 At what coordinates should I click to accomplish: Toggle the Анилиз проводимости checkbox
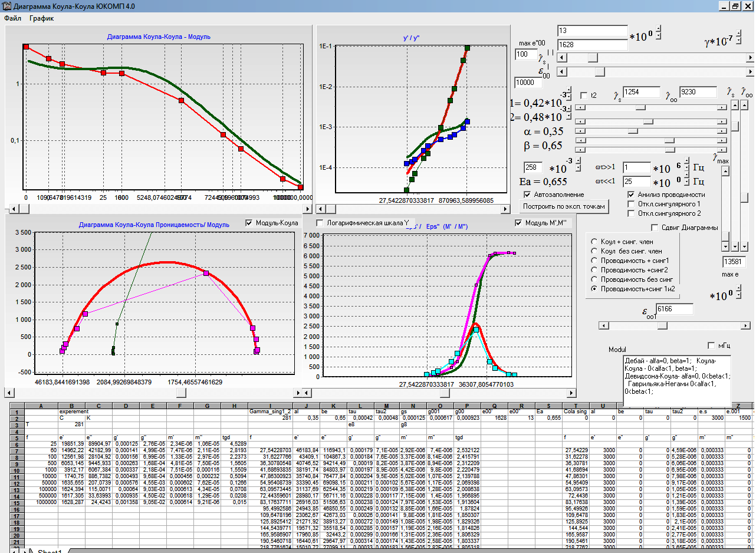(632, 195)
